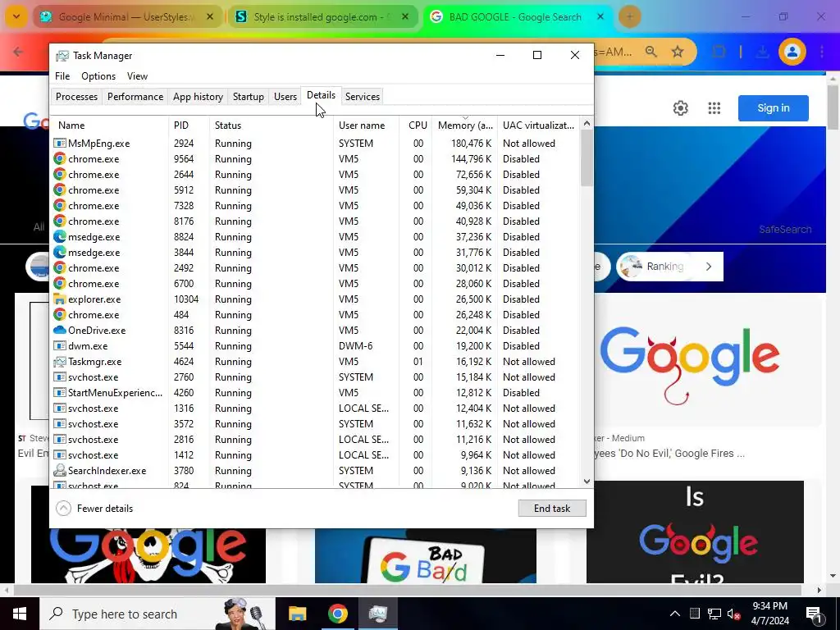Sort by the PID column header
Viewport: 840px width, 630px height.
189,126
